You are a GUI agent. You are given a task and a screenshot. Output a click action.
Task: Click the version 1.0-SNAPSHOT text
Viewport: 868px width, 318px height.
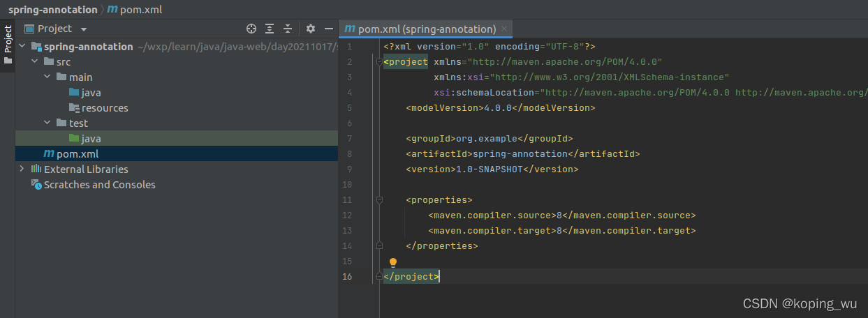pyautogui.click(x=489, y=169)
